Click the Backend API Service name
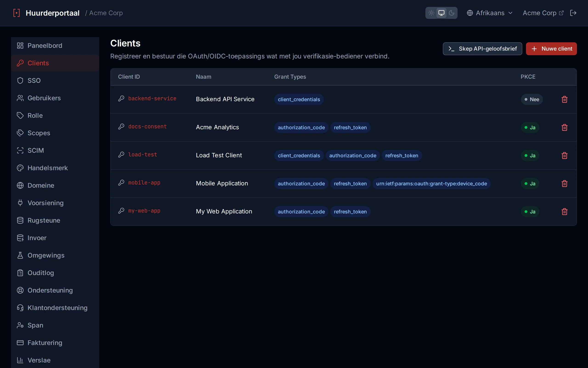The height and width of the screenshot is (368, 588). tap(225, 99)
